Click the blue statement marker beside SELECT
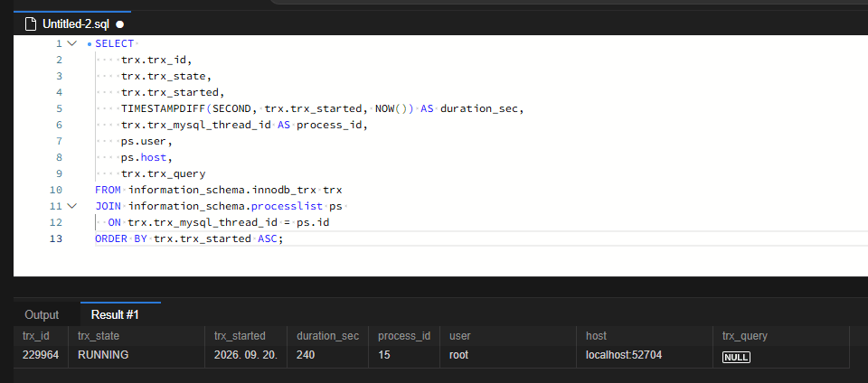 (90, 44)
